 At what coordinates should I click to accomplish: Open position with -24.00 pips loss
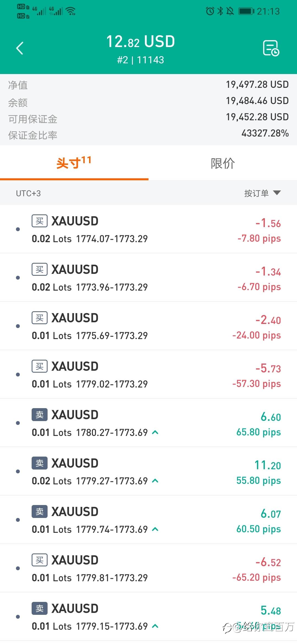coord(148,326)
